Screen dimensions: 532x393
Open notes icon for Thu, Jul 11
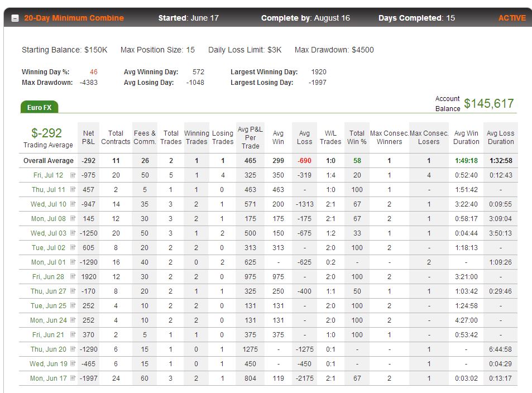pyautogui.click(x=73, y=189)
